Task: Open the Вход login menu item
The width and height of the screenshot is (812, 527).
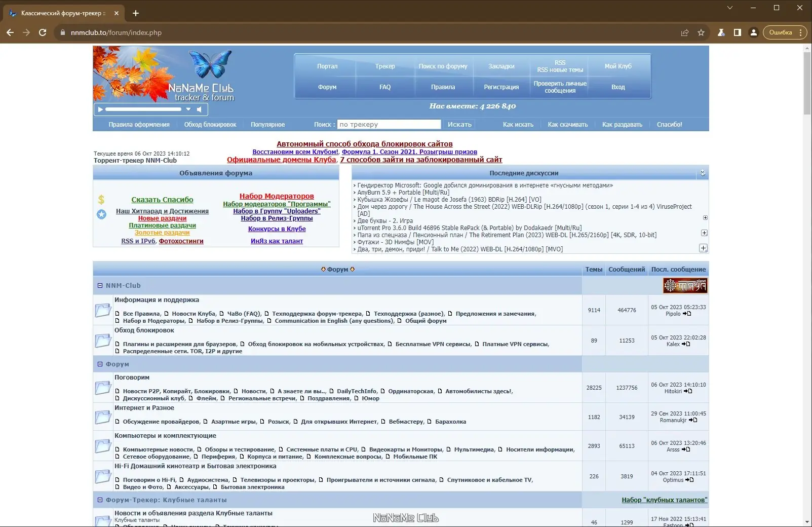Action: click(x=618, y=87)
